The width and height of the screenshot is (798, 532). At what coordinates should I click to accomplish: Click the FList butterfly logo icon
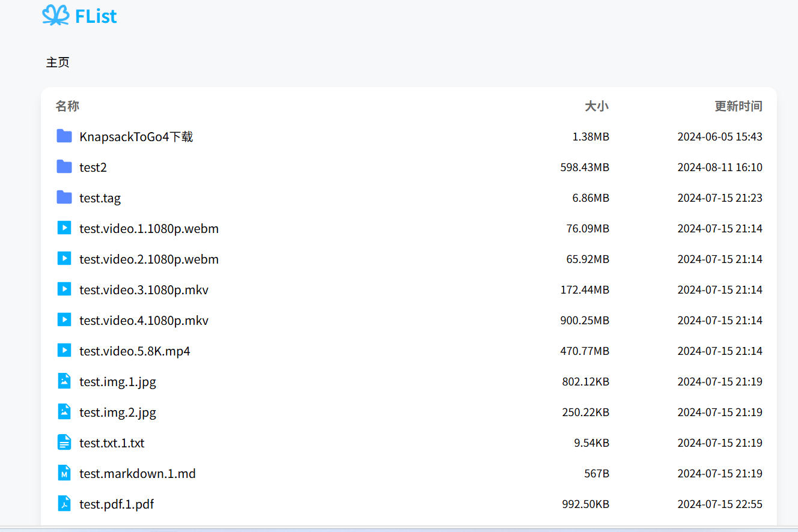[x=55, y=16]
